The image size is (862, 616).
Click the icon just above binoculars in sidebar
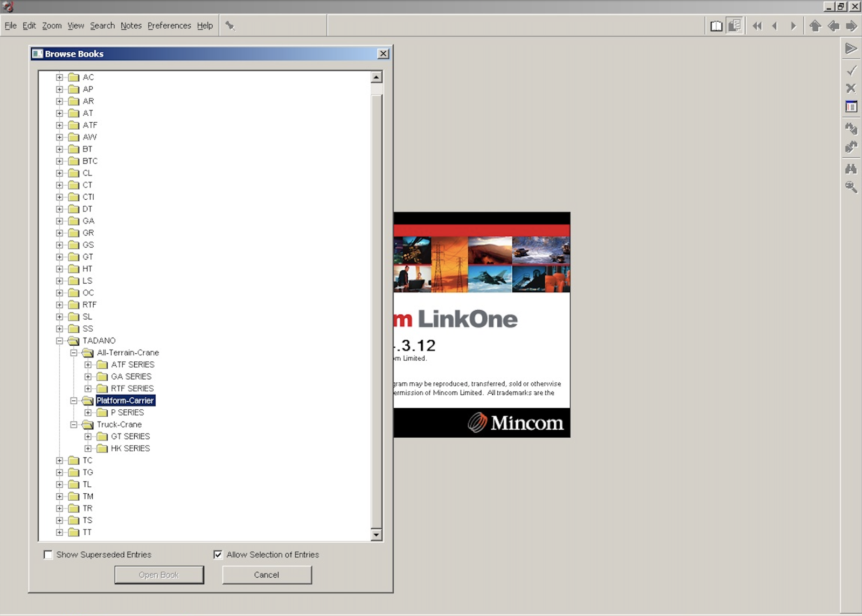851,146
